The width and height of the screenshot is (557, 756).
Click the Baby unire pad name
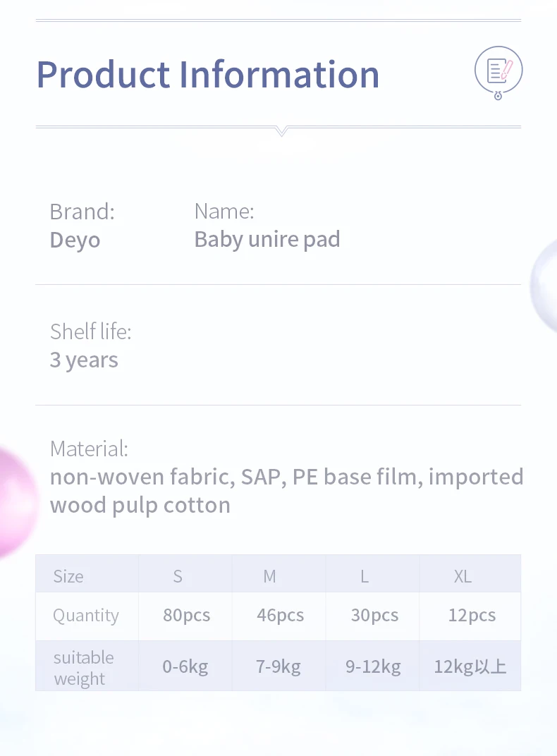pyautogui.click(x=267, y=239)
